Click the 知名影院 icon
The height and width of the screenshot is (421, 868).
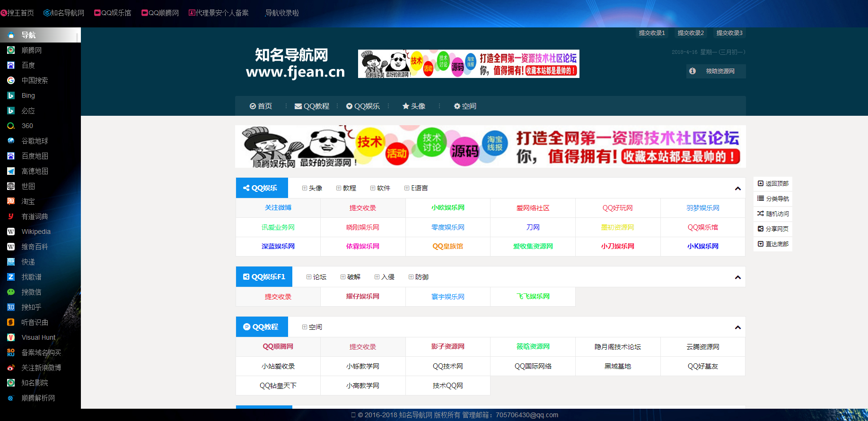[11, 383]
